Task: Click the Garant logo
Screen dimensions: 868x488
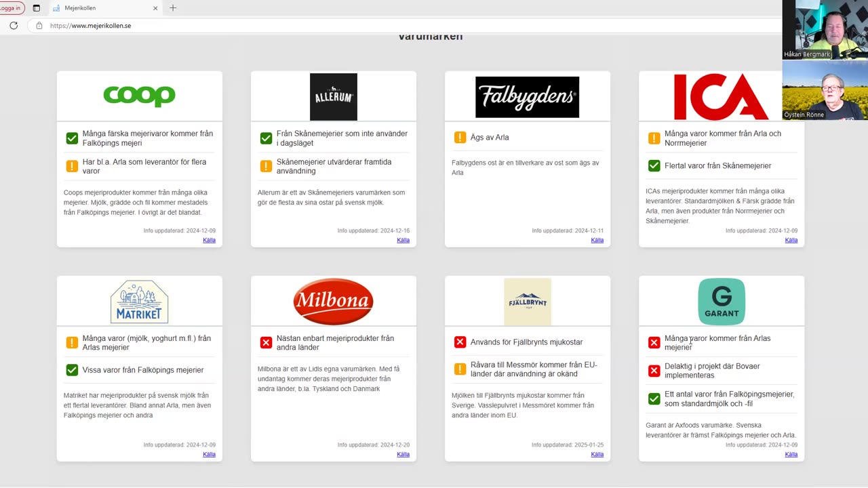Action: click(722, 302)
